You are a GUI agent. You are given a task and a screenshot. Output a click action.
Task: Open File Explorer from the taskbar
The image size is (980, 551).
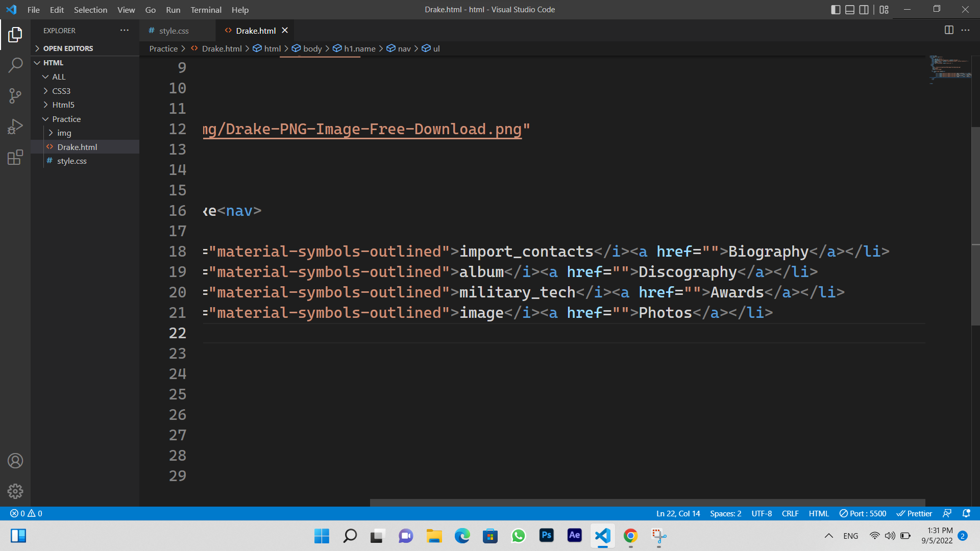click(434, 536)
